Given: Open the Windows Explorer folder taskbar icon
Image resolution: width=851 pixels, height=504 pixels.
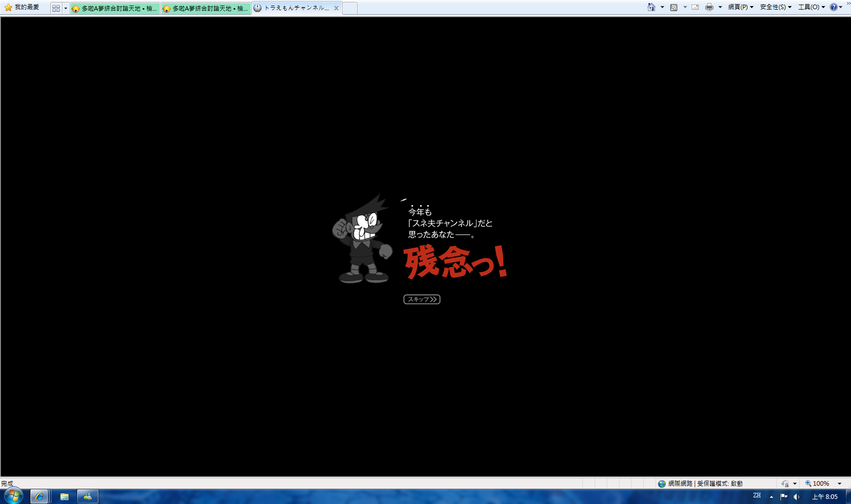Looking at the screenshot, I should pyautogui.click(x=64, y=496).
